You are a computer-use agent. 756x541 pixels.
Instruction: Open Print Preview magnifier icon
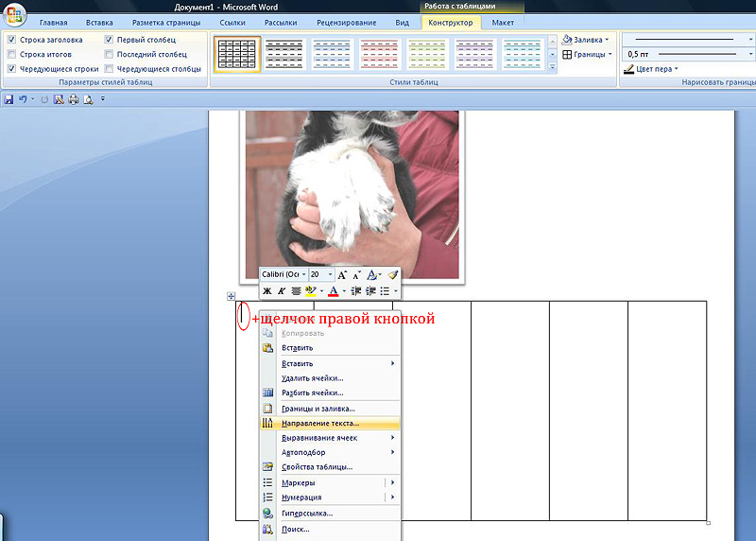(88, 99)
